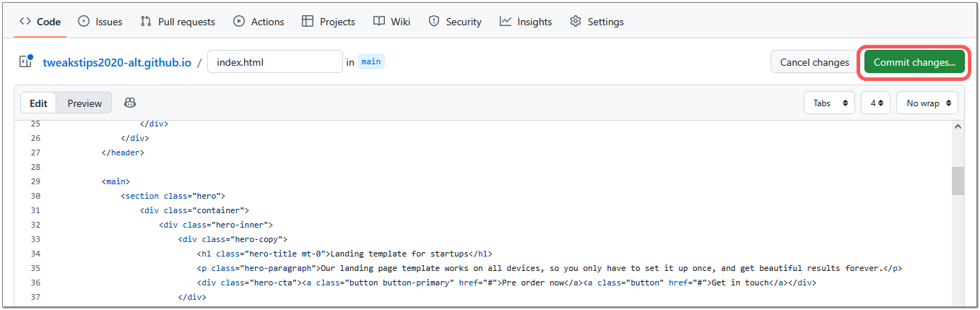Cancel changes to the file

814,62
